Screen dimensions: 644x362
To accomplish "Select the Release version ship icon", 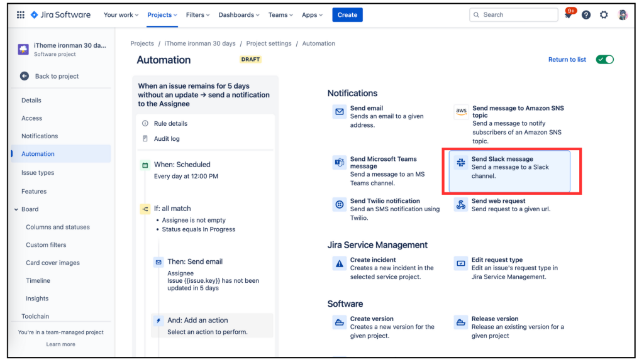I will point(461,322).
